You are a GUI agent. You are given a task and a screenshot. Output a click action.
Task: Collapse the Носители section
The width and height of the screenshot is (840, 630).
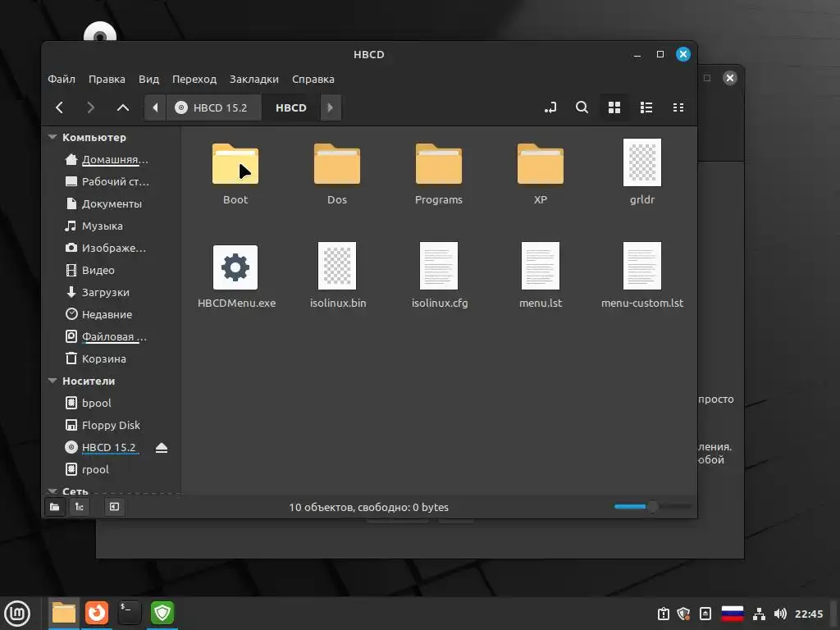pos(52,381)
